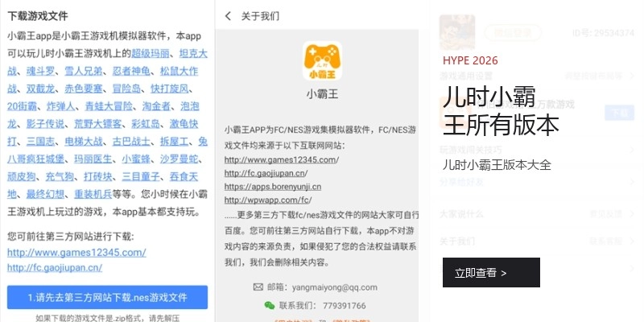Open the 赤色要塞 game link
644x322 pixels.
coord(84,89)
